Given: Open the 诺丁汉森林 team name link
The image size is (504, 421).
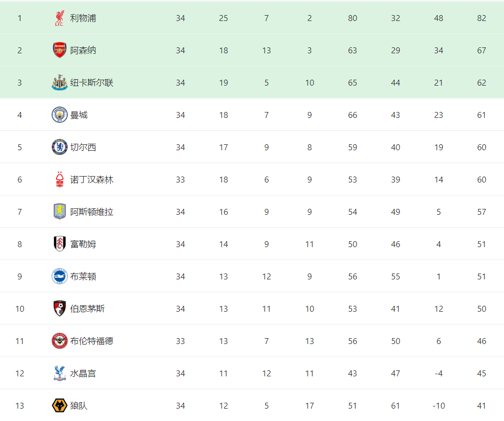Looking at the screenshot, I should click(x=91, y=179).
